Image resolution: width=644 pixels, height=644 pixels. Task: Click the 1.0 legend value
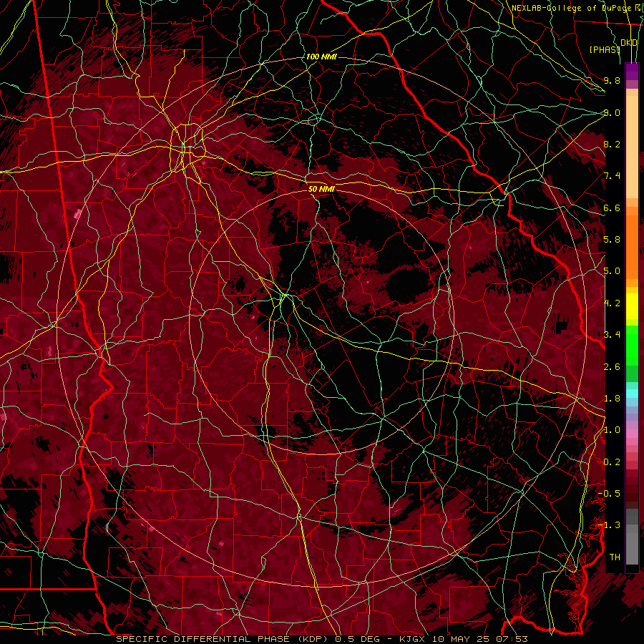point(612,430)
